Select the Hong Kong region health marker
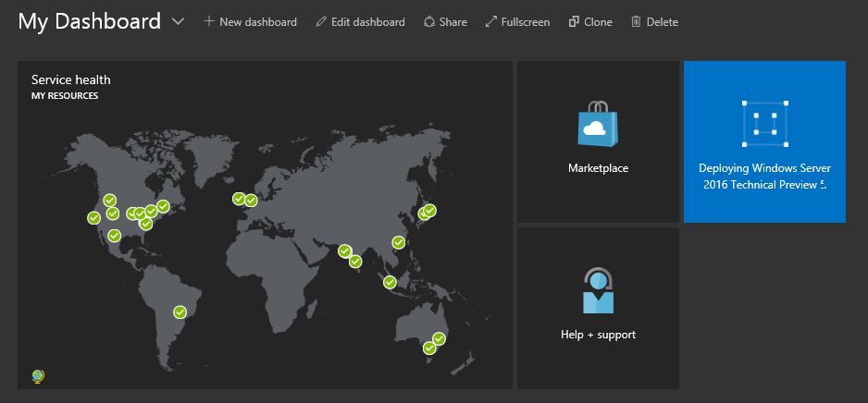The width and height of the screenshot is (868, 403). click(399, 242)
